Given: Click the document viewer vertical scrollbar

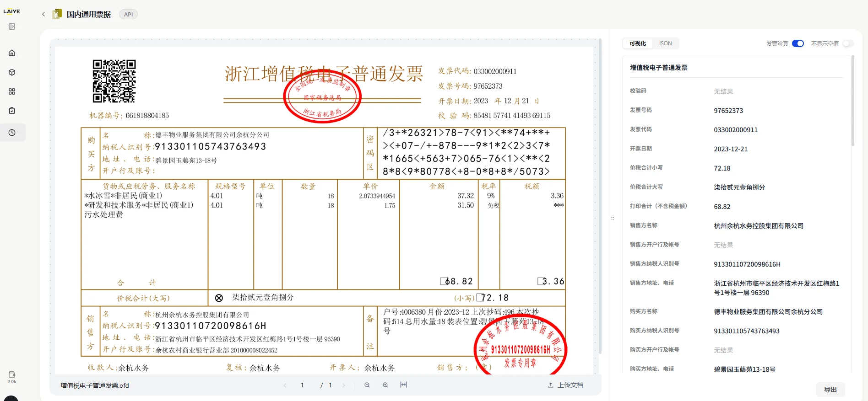Looking at the screenshot, I should [x=600, y=197].
